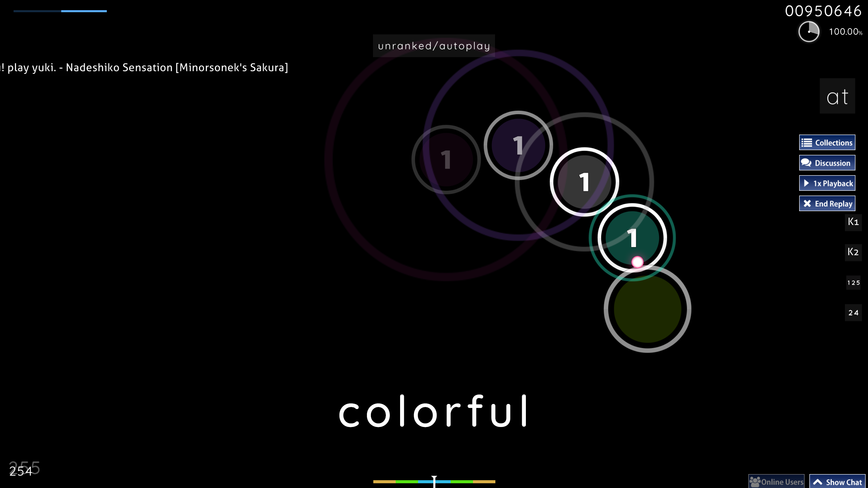Open the Discussion panel
This screenshot has width=868, height=488.
(827, 163)
